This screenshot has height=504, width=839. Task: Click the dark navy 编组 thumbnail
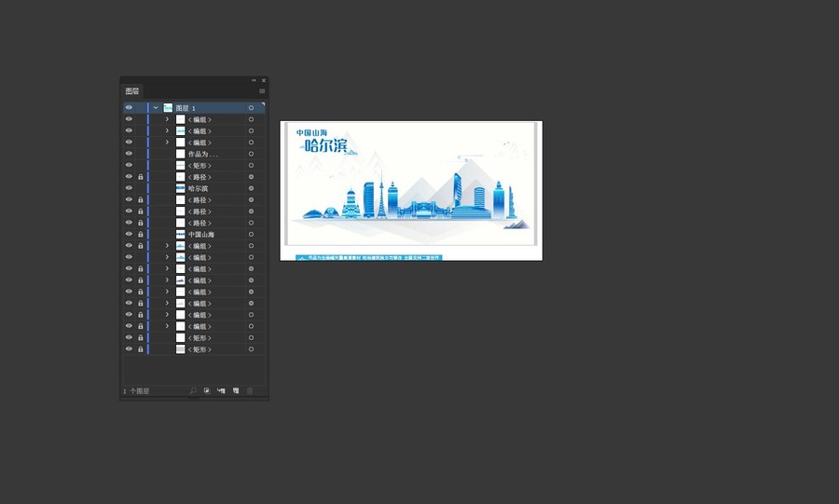point(180,280)
